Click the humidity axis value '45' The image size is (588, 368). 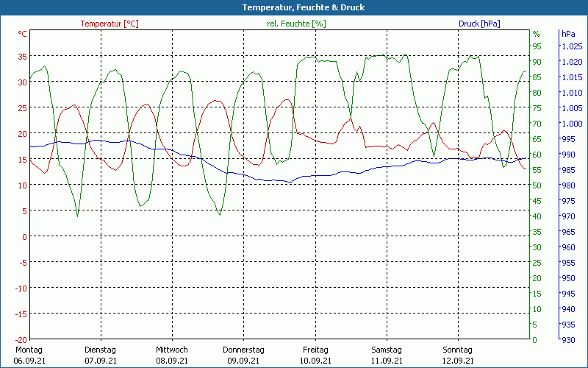click(x=537, y=201)
